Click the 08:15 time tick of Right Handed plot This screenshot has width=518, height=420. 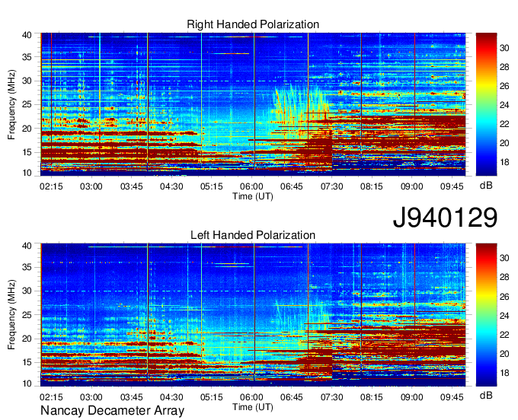(372, 186)
